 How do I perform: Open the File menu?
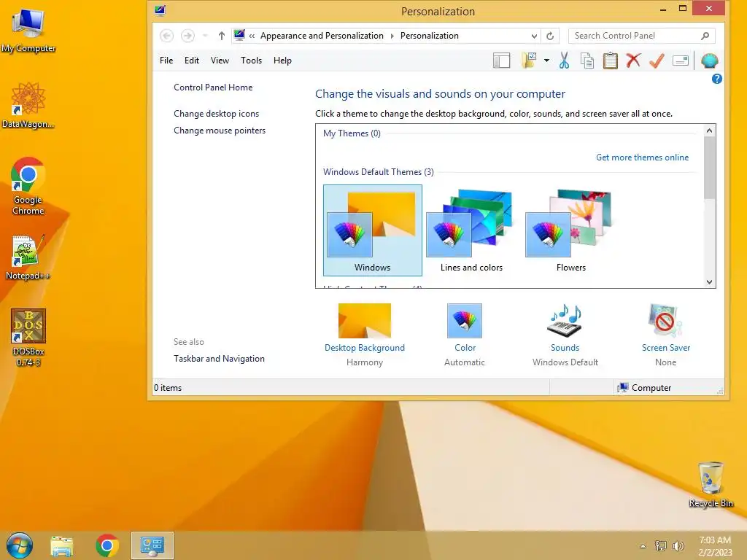(166, 61)
